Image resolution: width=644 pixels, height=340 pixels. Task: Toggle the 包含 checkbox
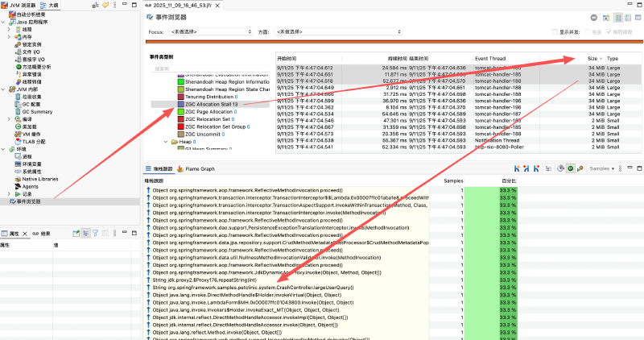tap(587, 31)
